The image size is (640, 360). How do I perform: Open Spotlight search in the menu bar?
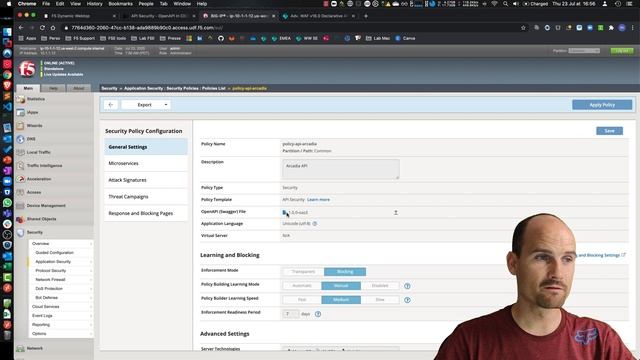coord(505,4)
